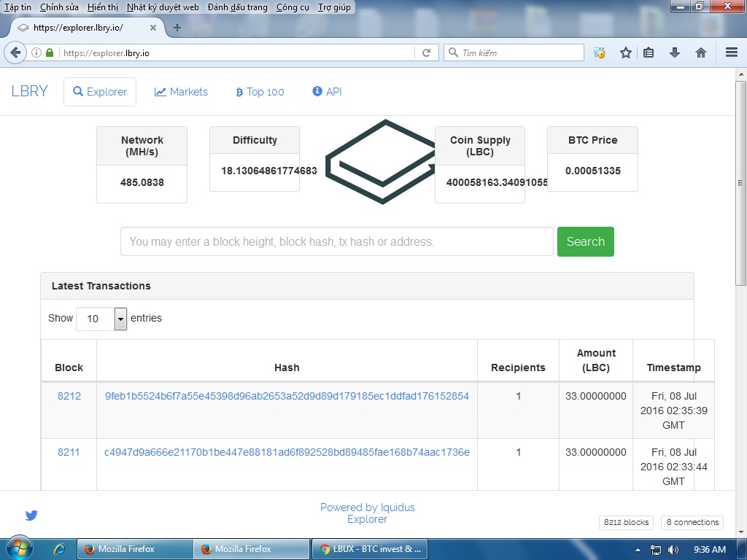Open the downloads arrow icon
Screen dimensions: 747x560
coord(675,52)
